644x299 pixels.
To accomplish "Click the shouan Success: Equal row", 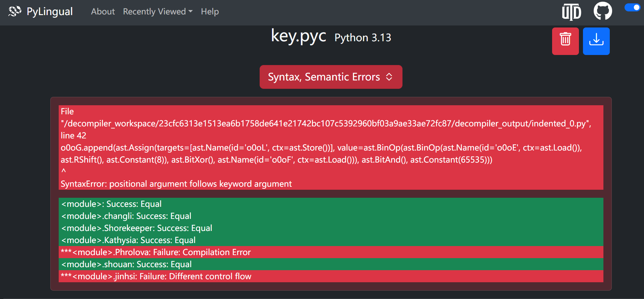I will pos(331,264).
